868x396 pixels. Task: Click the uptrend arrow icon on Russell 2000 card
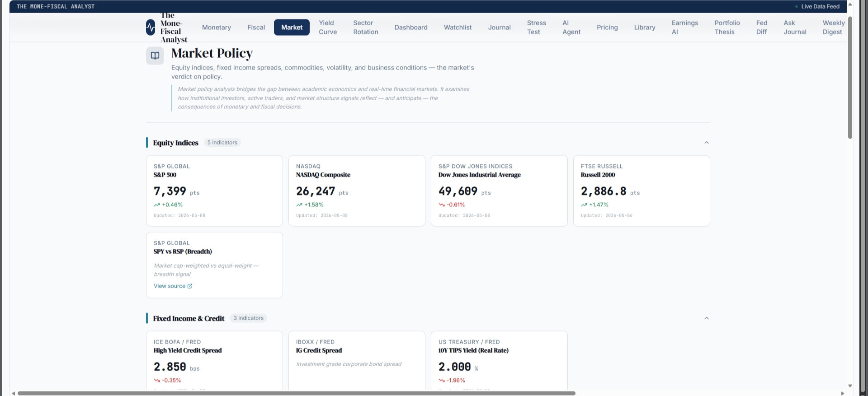[x=584, y=205]
